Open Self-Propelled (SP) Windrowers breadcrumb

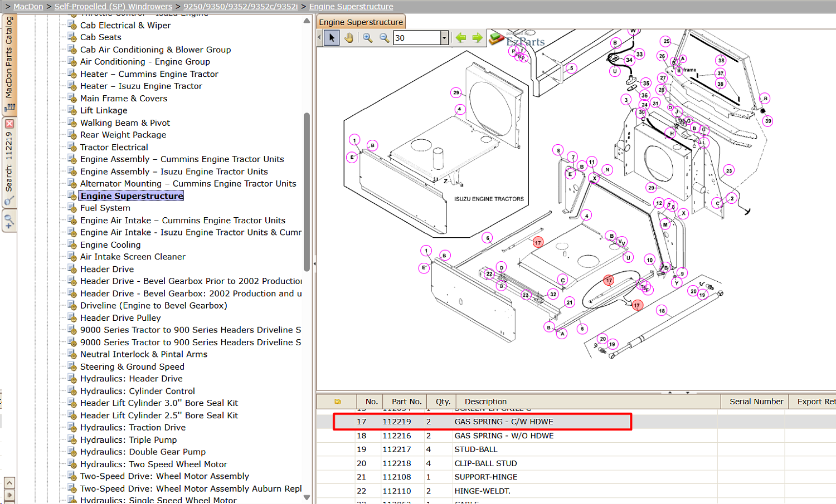coord(113,7)
